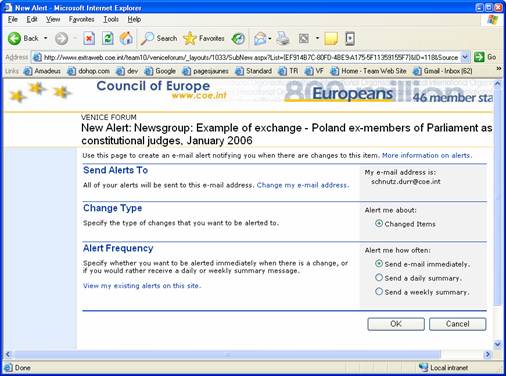Click the VENICE FORUM heading text
The width and height of the screenshot is (506, 376).
pyautogui.click(x=109, y=117)
